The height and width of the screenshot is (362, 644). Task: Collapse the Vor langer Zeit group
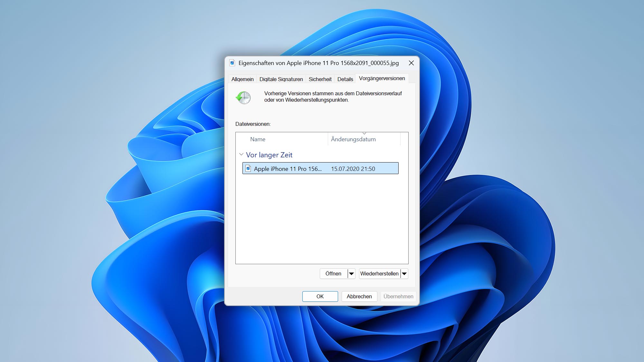point(241,154)
